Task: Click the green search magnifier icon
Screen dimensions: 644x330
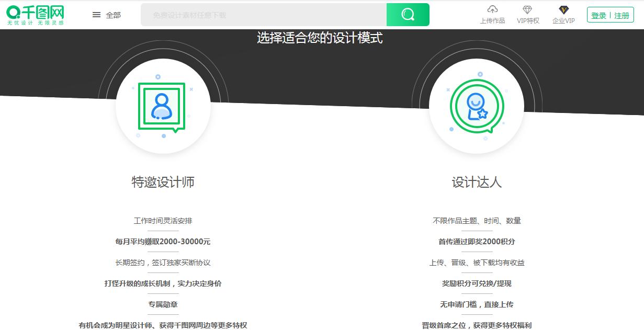Action: (407, 14)
